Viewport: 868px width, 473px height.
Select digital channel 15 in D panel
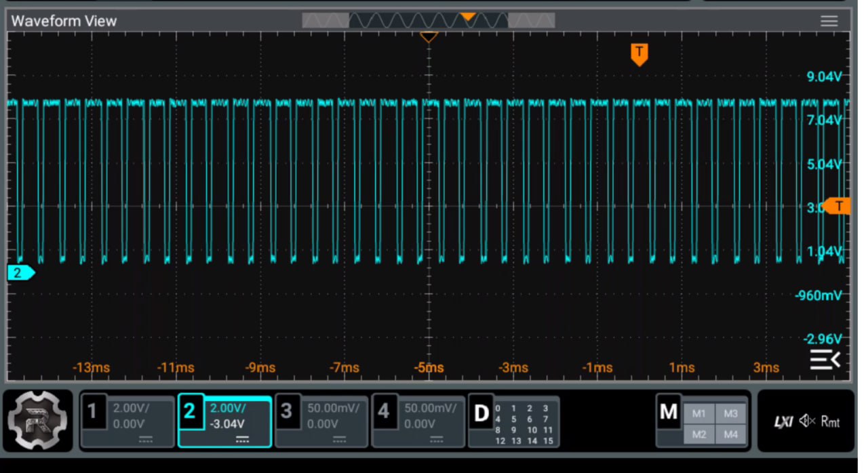click(548, 440)
